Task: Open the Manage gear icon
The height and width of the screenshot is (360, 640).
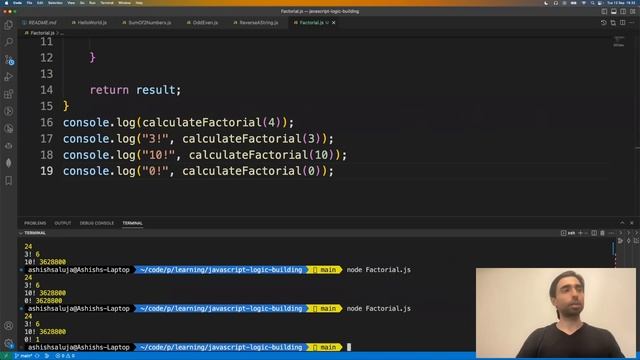Action: click(x=9, y=343)
